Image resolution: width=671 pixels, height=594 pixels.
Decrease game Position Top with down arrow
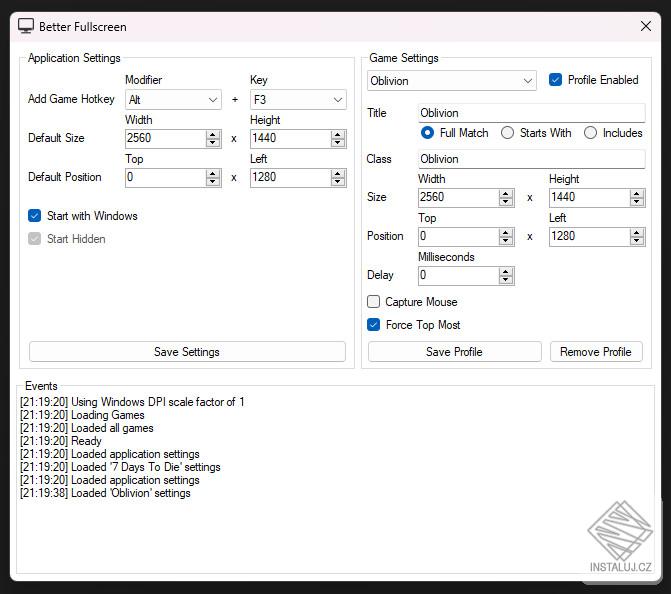point(506,241)
